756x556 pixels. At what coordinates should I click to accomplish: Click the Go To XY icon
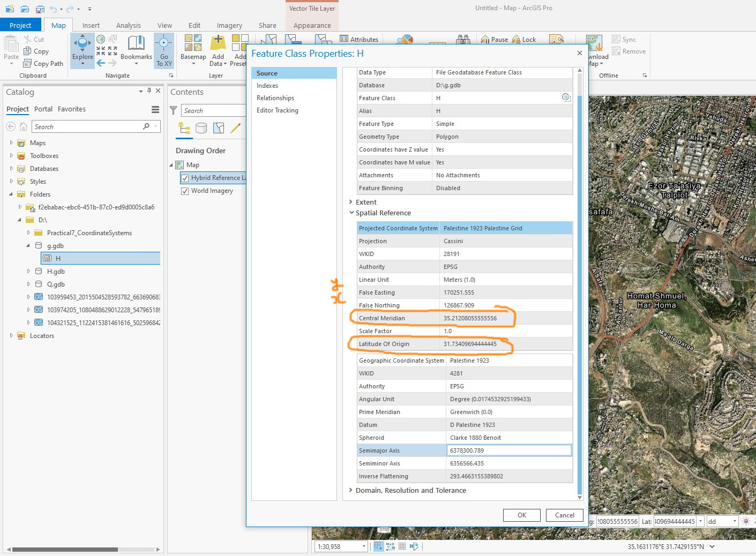(164, 44)
